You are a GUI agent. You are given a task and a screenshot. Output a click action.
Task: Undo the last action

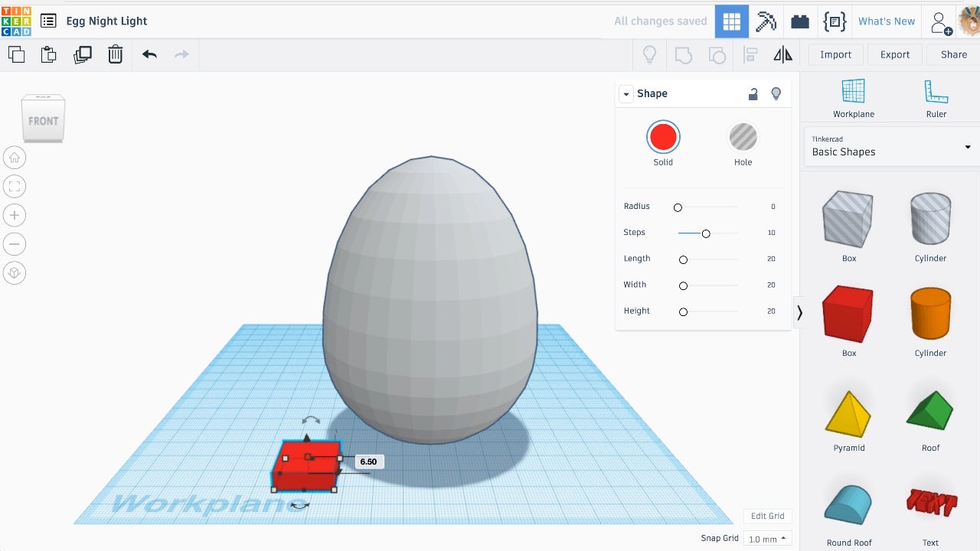pos(149,54)
